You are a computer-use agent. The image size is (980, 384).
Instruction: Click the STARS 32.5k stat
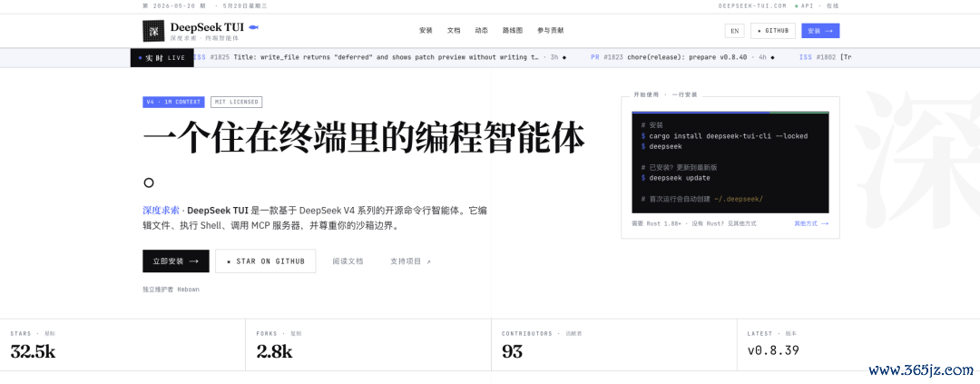click(33, 346)
